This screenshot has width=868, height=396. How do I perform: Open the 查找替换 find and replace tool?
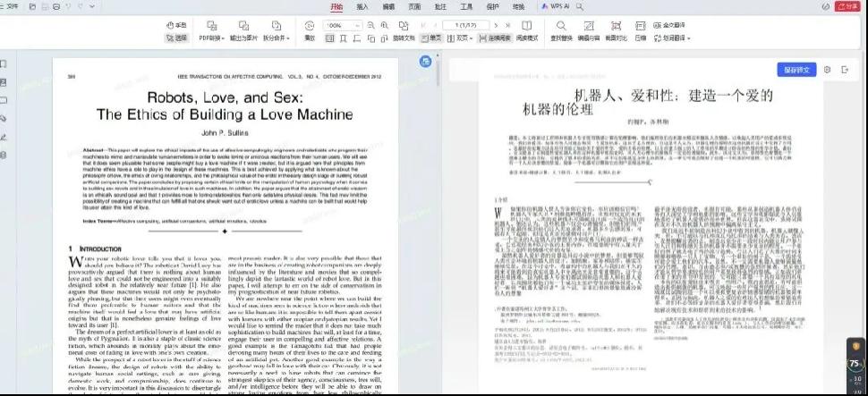pos(561,31)
